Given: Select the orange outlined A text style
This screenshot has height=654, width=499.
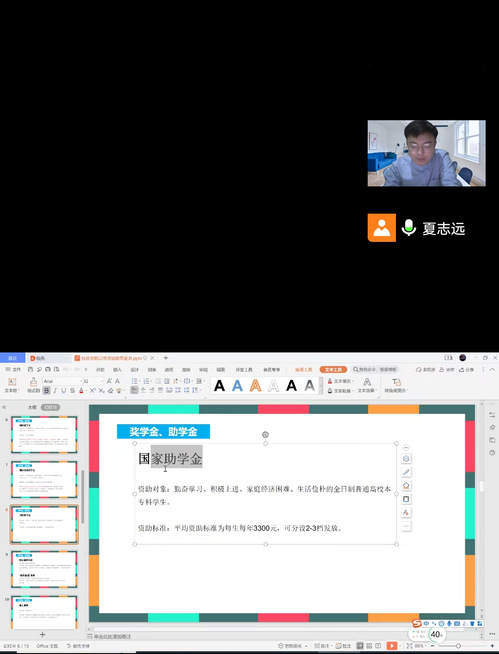Looking at the screenshot, I should tap(255, 386).
